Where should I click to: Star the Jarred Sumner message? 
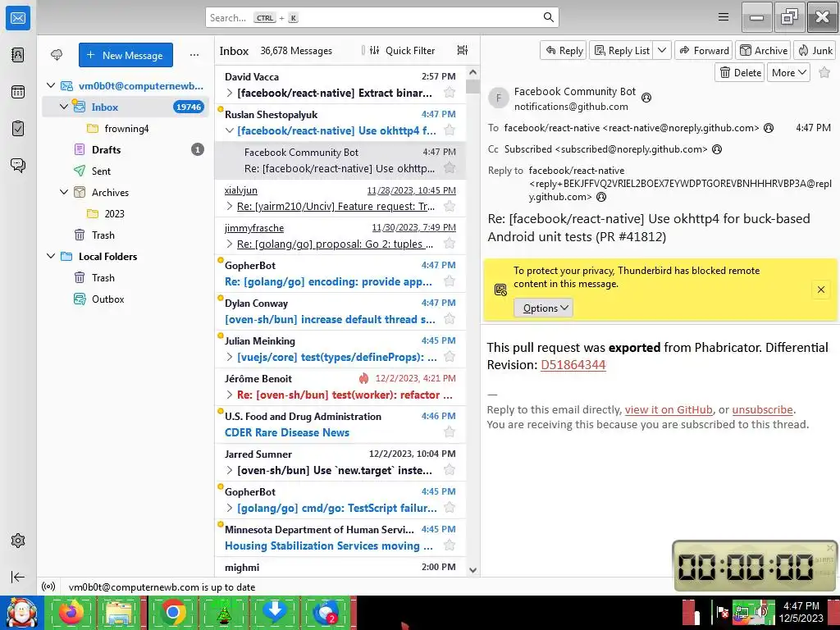pyautogui.click(x=450, y=470)
